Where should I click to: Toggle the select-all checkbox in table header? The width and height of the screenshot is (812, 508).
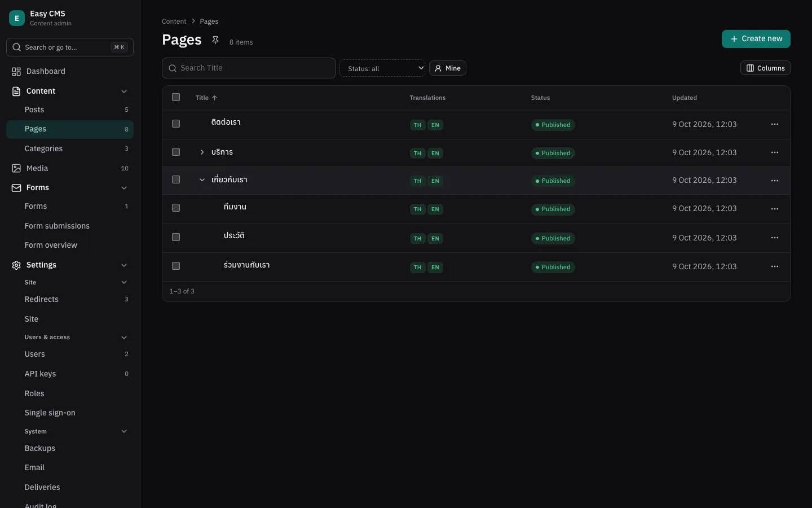176,97
